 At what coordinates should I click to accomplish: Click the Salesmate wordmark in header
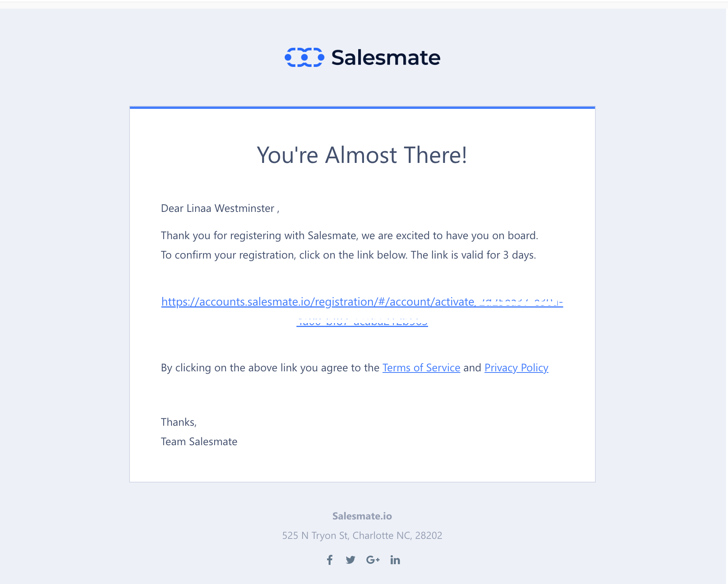[386, 58]
